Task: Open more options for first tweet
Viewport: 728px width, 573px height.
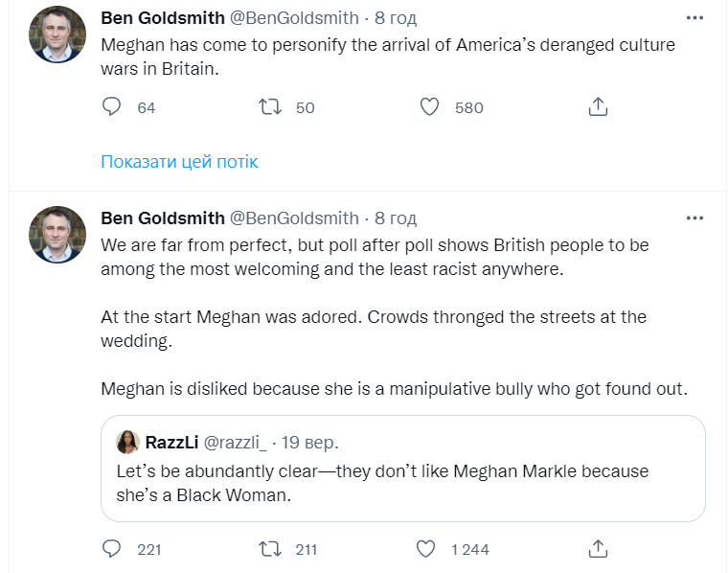Action: (696, 18)
